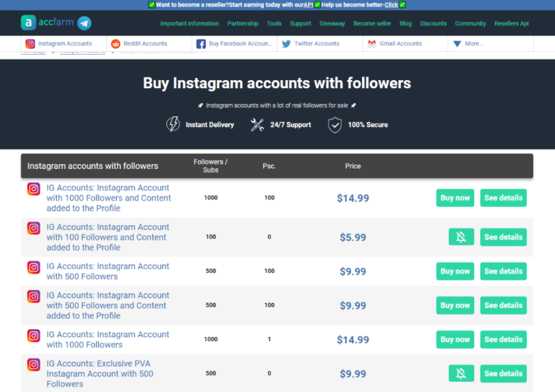Open the Partnership menu item
This screenshot has height=392, width=555.
[x=243, y=23]
